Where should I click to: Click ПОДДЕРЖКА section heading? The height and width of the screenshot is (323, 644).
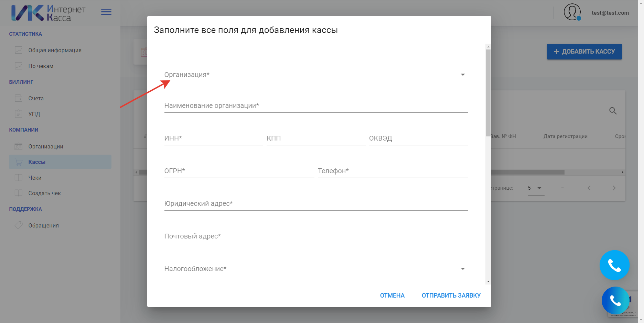coord(25,209)
